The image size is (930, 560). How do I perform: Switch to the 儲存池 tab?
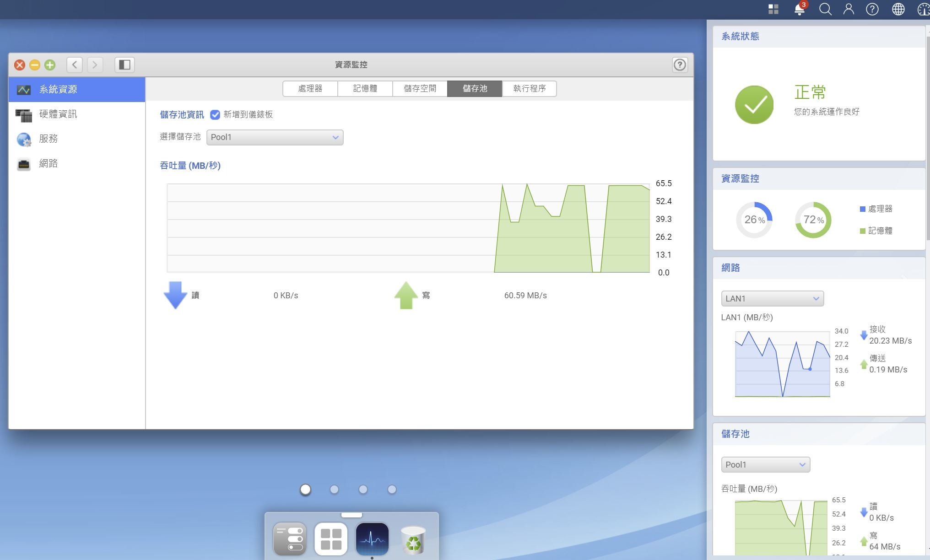point(475,88)
